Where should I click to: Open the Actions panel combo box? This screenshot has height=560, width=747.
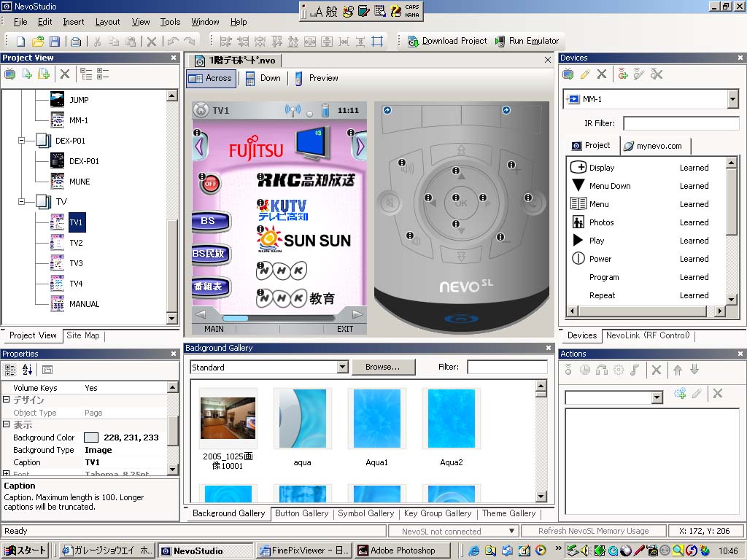[657, 397]
